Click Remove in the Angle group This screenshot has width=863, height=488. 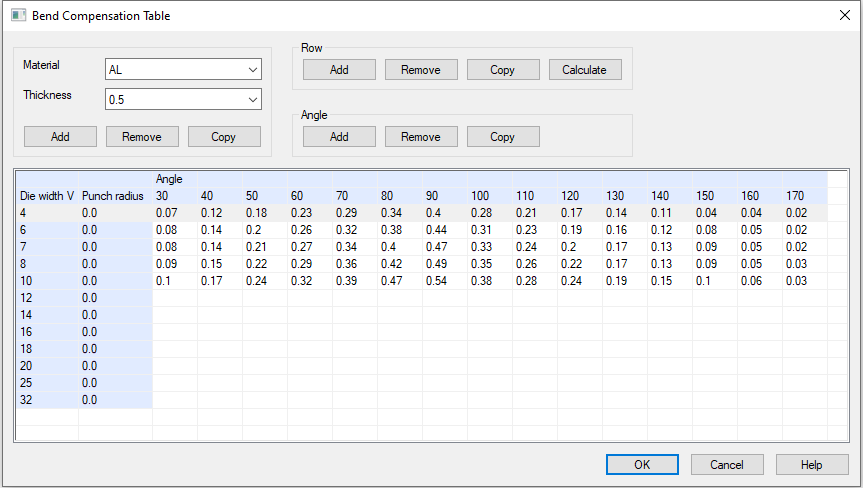pos(421,137)
